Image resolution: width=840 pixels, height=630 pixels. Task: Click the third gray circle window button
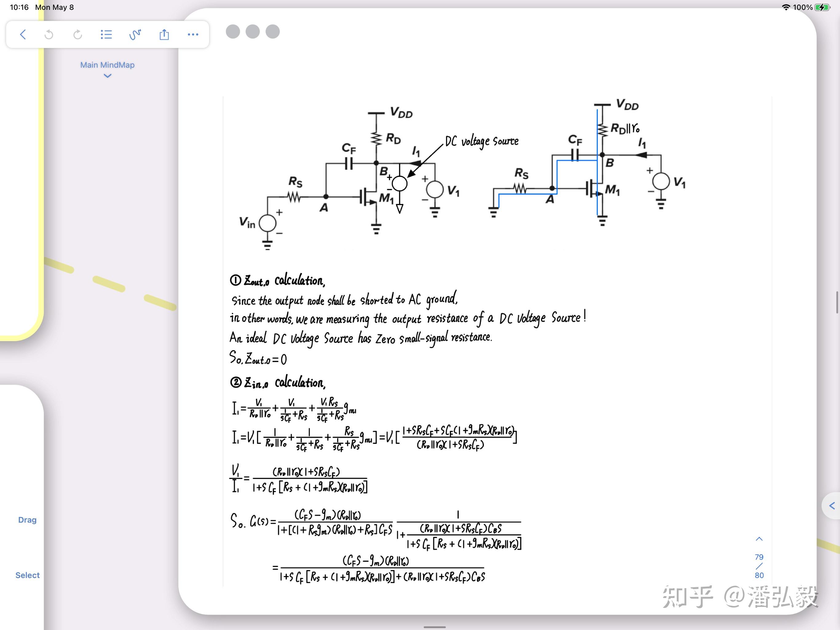272,32
